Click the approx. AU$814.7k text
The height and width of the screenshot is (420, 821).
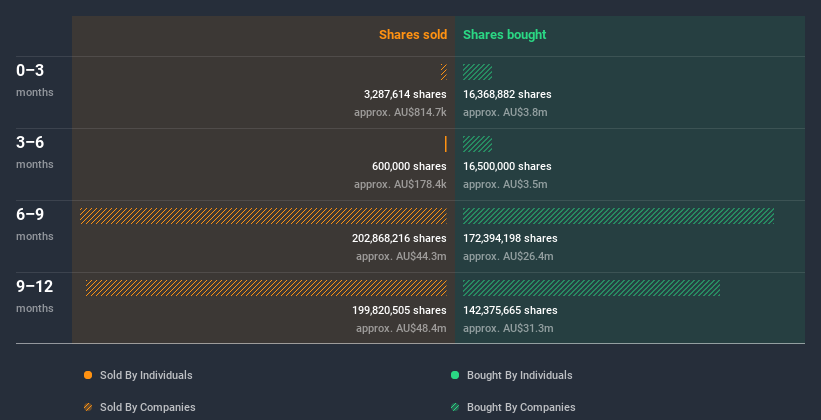tap(400, 112)
